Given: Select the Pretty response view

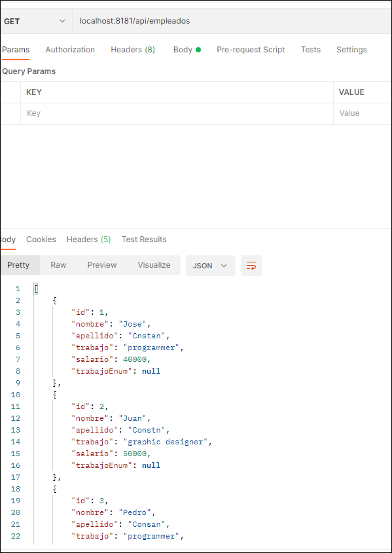Looking at the screenshot, I should pyautogui.click(x=19, y=265).
